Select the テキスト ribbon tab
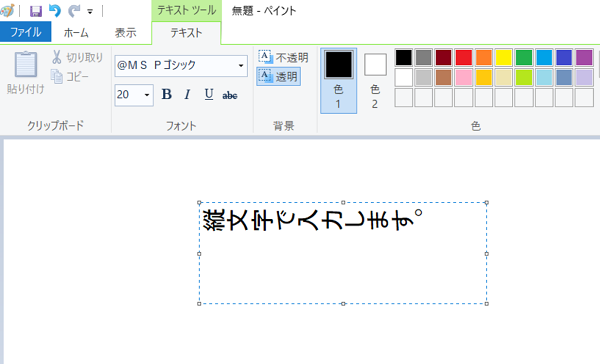 [x=186, y=33]
